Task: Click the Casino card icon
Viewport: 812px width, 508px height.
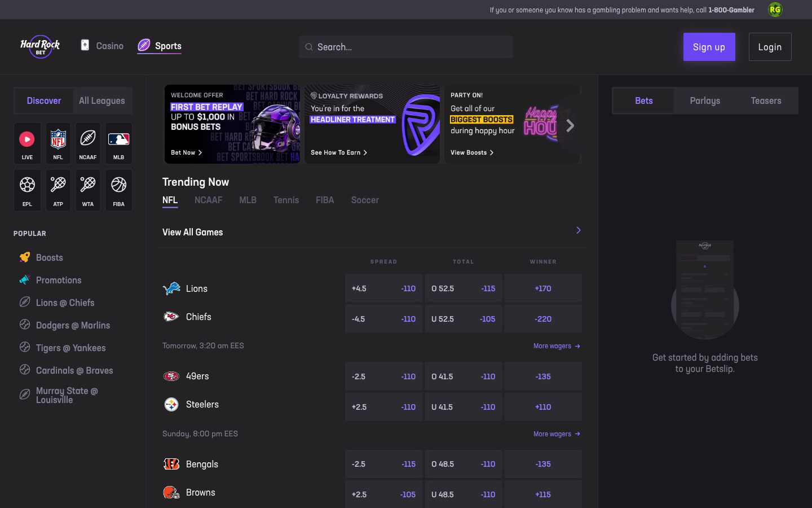Action: point(85,45)
